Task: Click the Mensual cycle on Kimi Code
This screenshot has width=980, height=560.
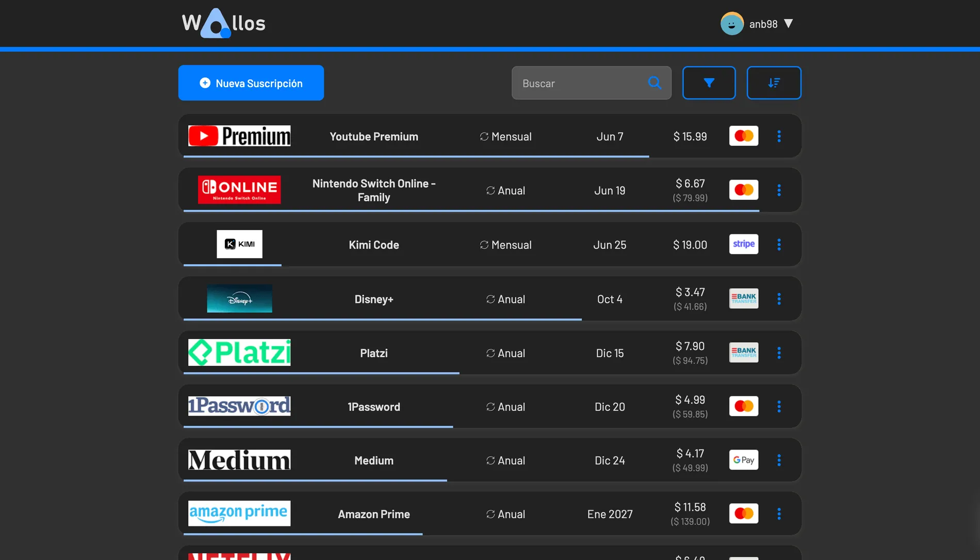Action: pyautogui.click(x=505, y=245)
